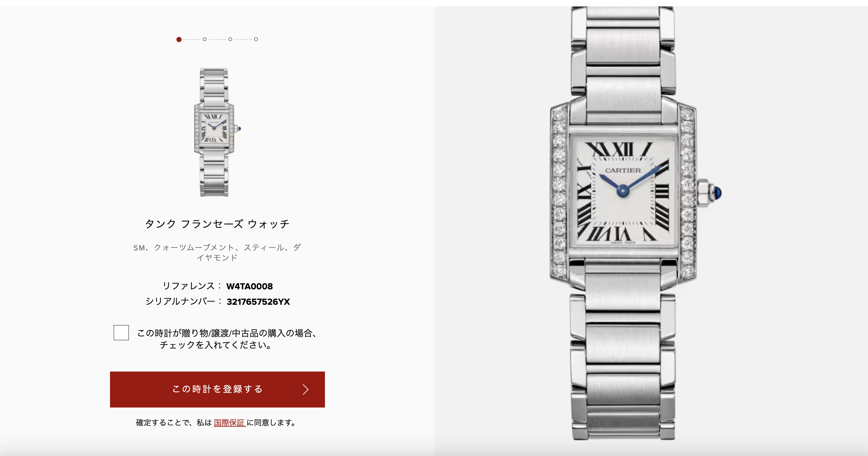Select the fourth and last progress dot
Viewport: 868px width, 456px height.
(x=256, y=39)
